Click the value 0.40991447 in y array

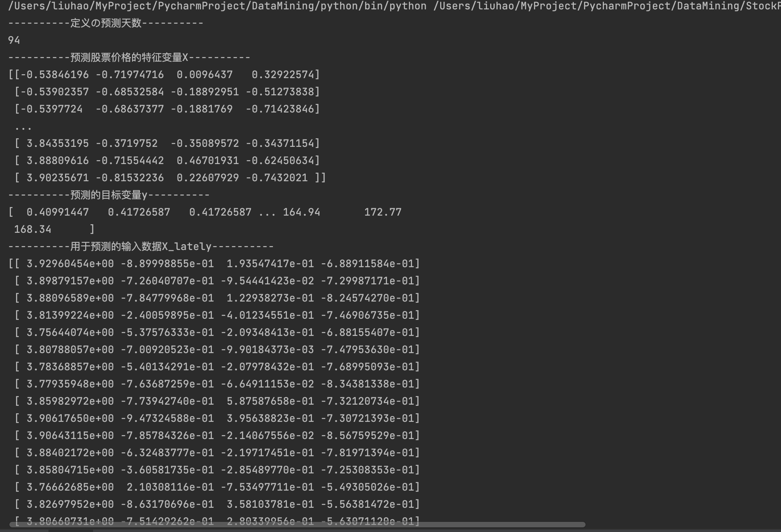pyautogui.click(x=58, y=212)
